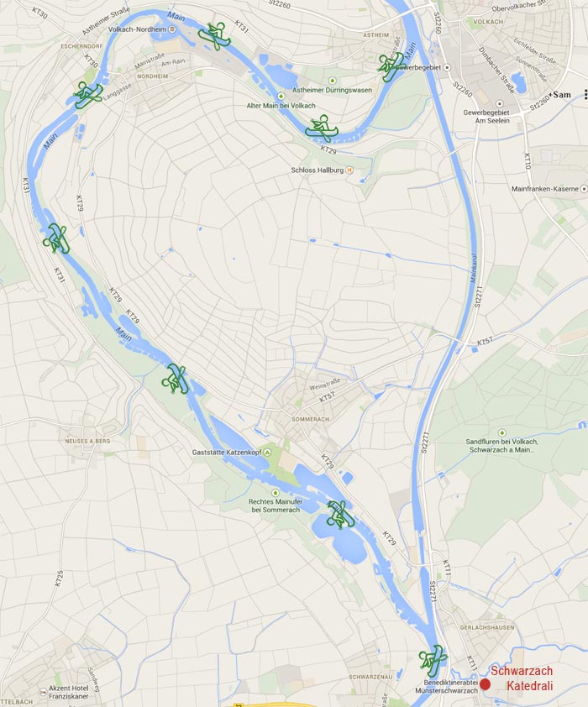Select the canoe icon near Münsterschwarzach abbey
Viewport: 588px width, 707px height.
433,661
